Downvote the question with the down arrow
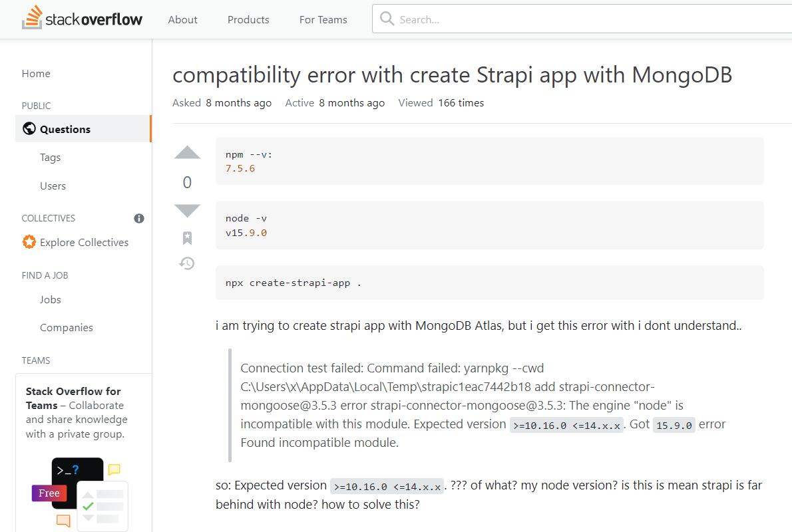Image resolution: width=792 pixels, height=532 pixels. coord(188,211)
